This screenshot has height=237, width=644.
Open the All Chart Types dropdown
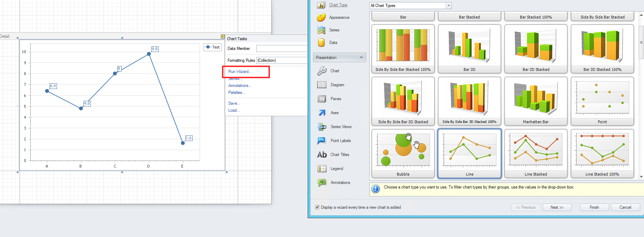pyautogui.click(x=449, y=6)
